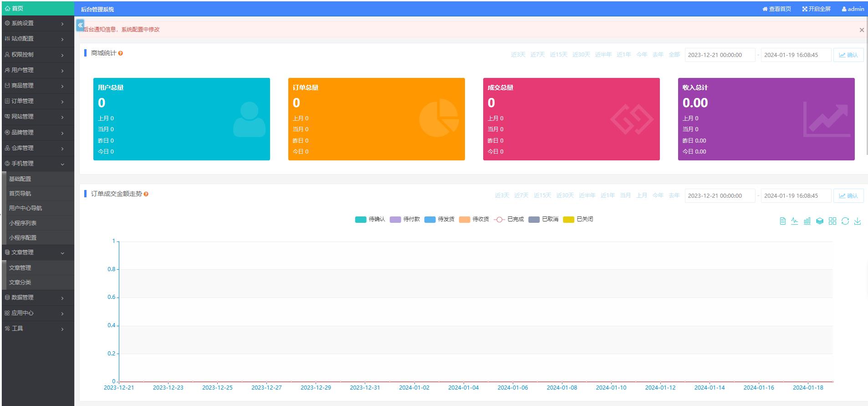This screenshot has height=406, width=868.
Task: Toggle fullscreen with 开启全屏
Action: point(817,9)
